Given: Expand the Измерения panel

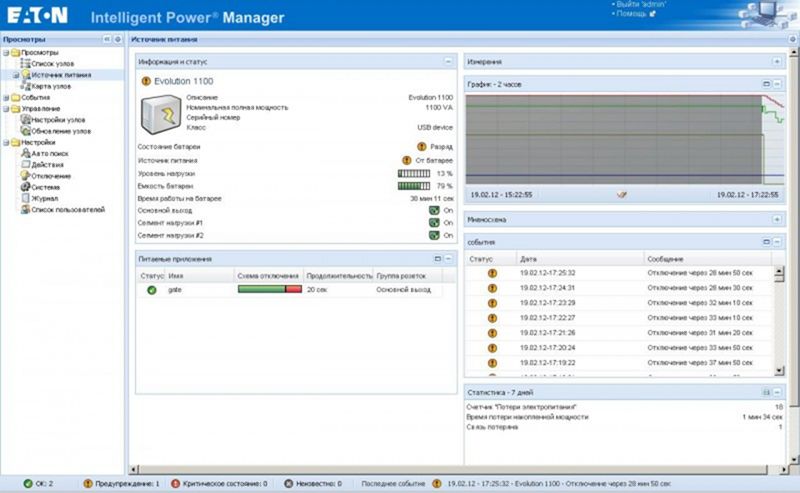Looking at the screenshot, I should coord(777,62).
